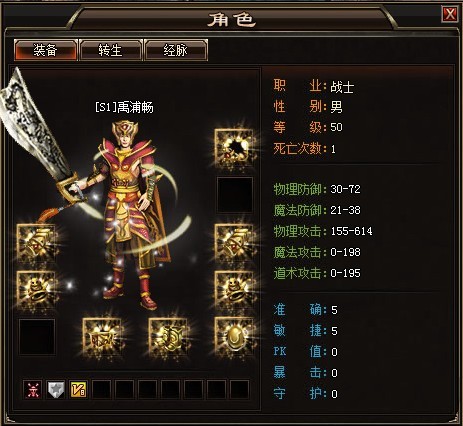The width and height of the screenshot is (463, 426).
Task: Open the golden boots equipment slot
Action: 168,337
